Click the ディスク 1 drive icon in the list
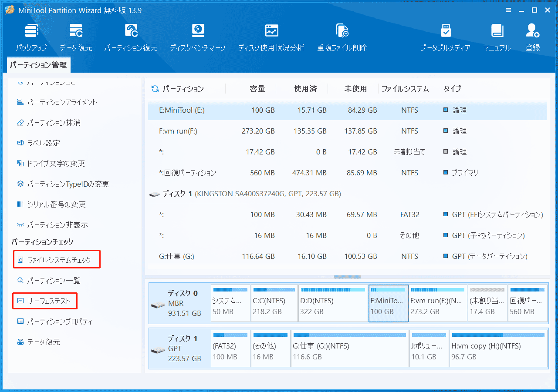 point(154,194)
